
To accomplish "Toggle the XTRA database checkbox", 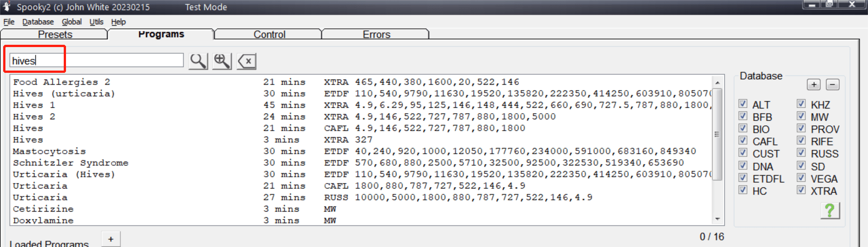I will pos(801,190).
